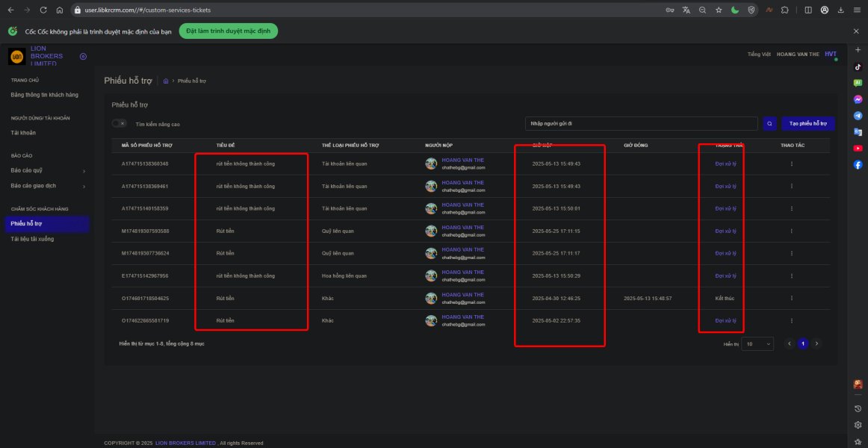The image size is (868, 448).
Task: Bookmark this page with the star icon
Action: [x=719, y=10]
